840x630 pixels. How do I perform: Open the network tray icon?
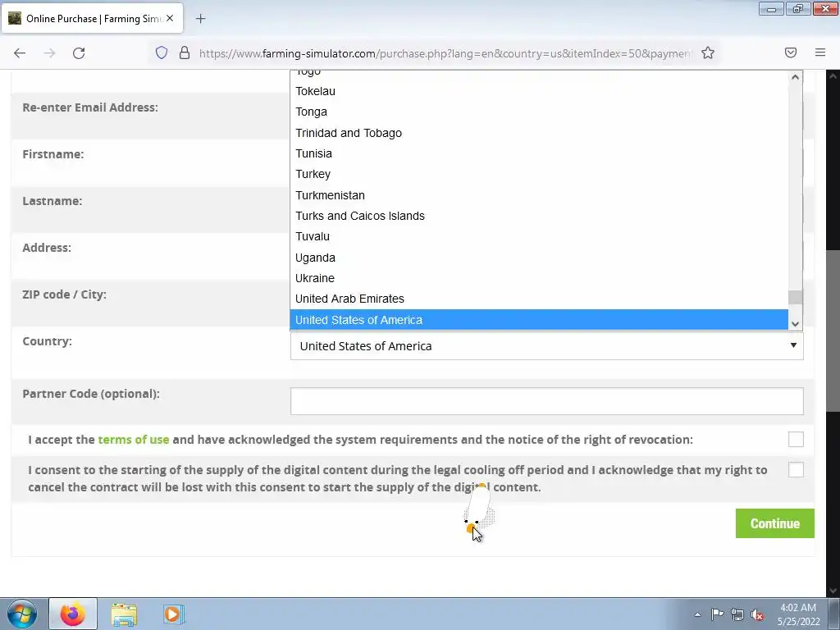click(x=737, y=614)
